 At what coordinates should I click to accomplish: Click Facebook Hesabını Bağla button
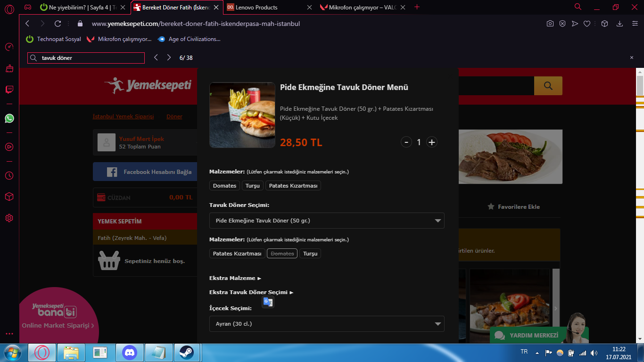coord(145,172)
